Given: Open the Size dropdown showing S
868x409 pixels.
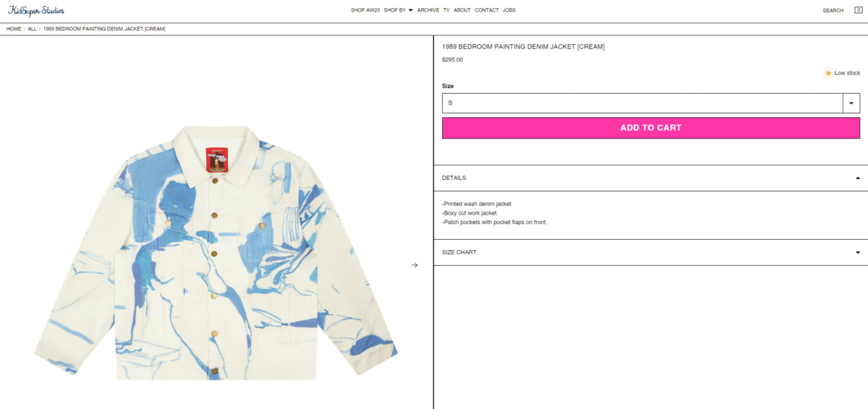Looking at the screenshot, I should pos(650,103).
